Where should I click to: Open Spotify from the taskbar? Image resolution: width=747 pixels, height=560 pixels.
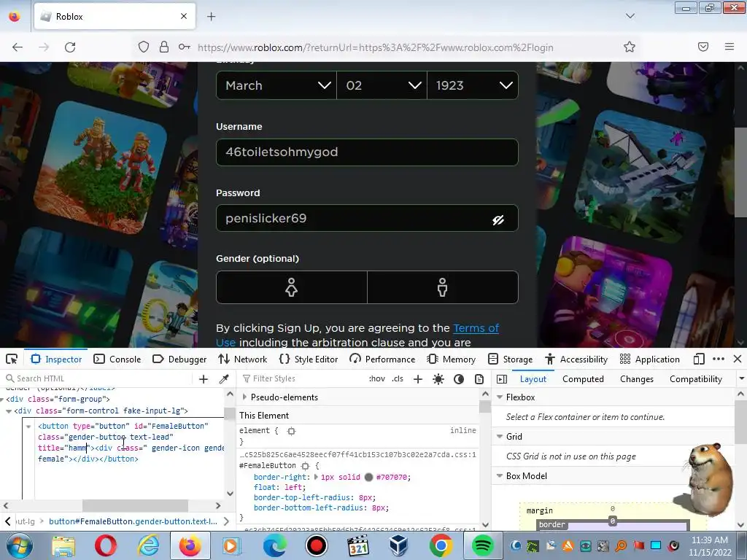pyautogui.click(x=483, y=545)
